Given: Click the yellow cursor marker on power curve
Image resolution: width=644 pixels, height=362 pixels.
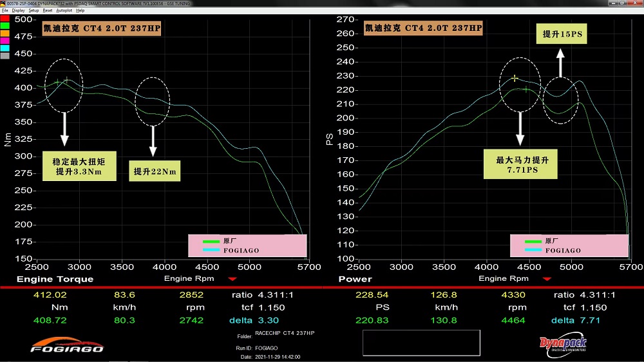Looking at the screenshot, I should point(515,78).
